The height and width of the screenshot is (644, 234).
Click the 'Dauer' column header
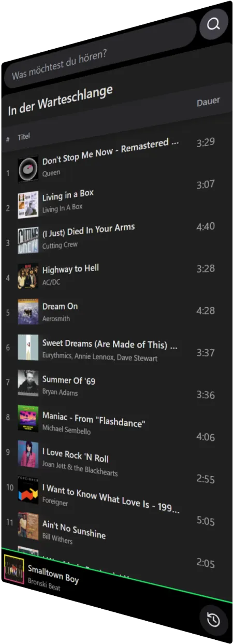pyautogui.click(x=208, y=102)
